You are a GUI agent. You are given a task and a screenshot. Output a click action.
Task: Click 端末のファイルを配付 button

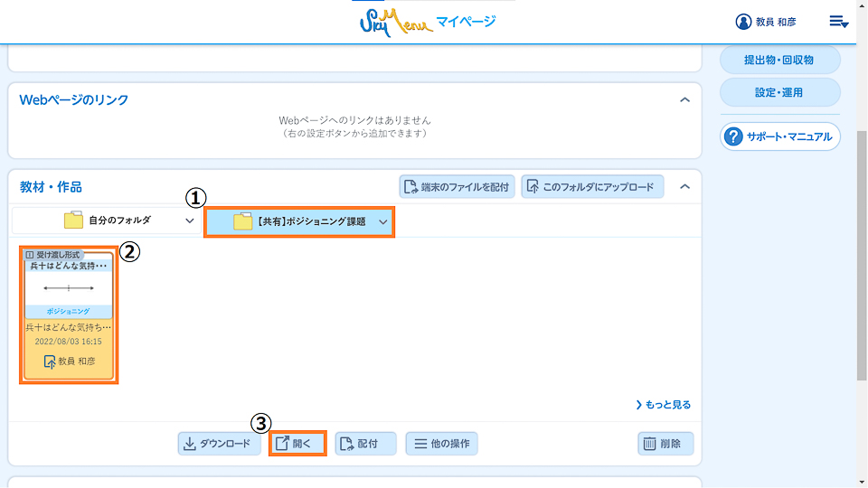point(458,187)
